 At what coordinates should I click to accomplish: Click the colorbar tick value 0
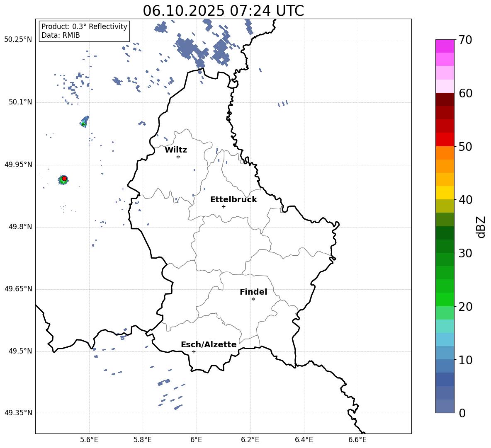click(462, 413)
